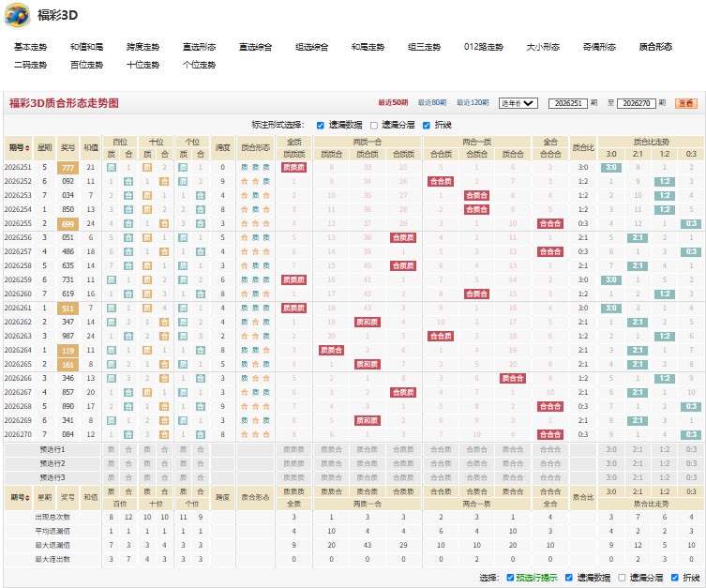This screenshot has height=588, width=706.
Task: Click prize number 777 in row 2026251
Action: [x=68, y=168]
